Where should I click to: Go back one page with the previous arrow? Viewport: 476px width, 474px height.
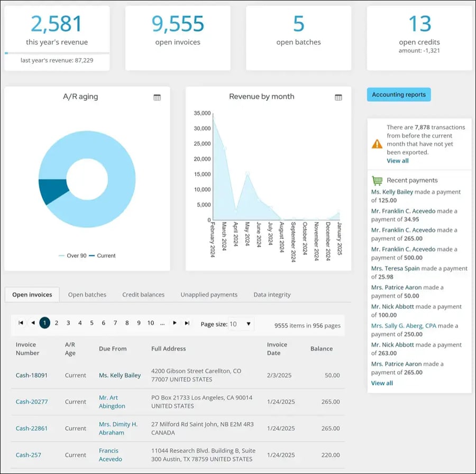click(x=33, y=323)
